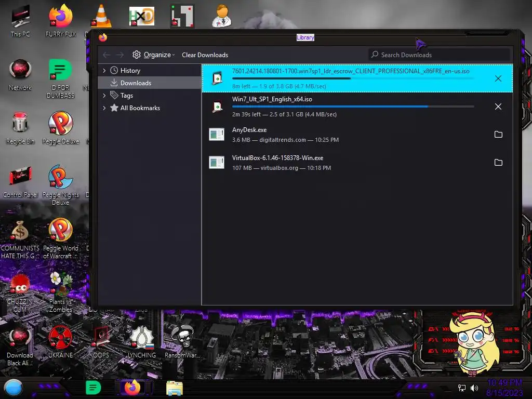Click the taskbar clock showing 10:49 PM
The width and height of the screenshot is (532, 399).
504,388
